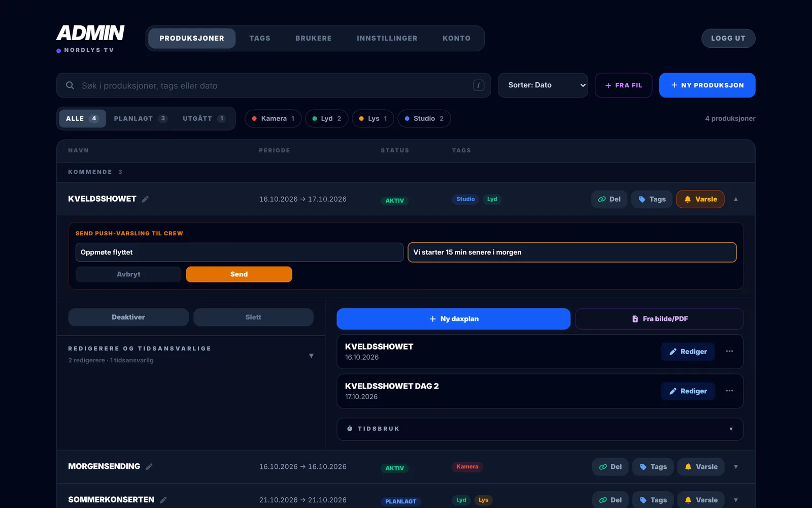Click the notification title field 'Oppmøte flyttet'
Screen dimensions: 812x508
(x=240, y=252)
